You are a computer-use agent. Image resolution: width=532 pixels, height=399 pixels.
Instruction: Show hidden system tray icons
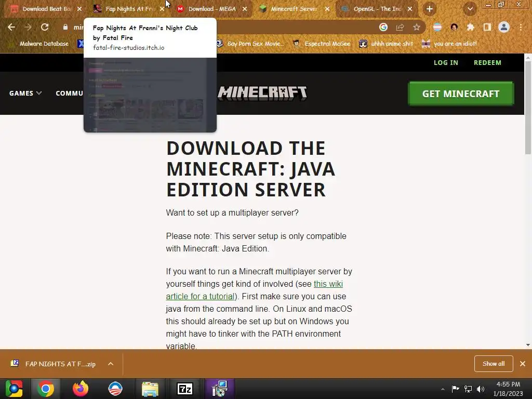pos(443,389)
